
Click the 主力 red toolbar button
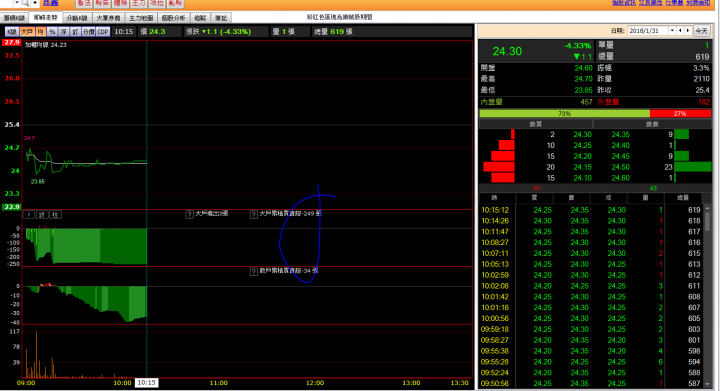point(139,3)
